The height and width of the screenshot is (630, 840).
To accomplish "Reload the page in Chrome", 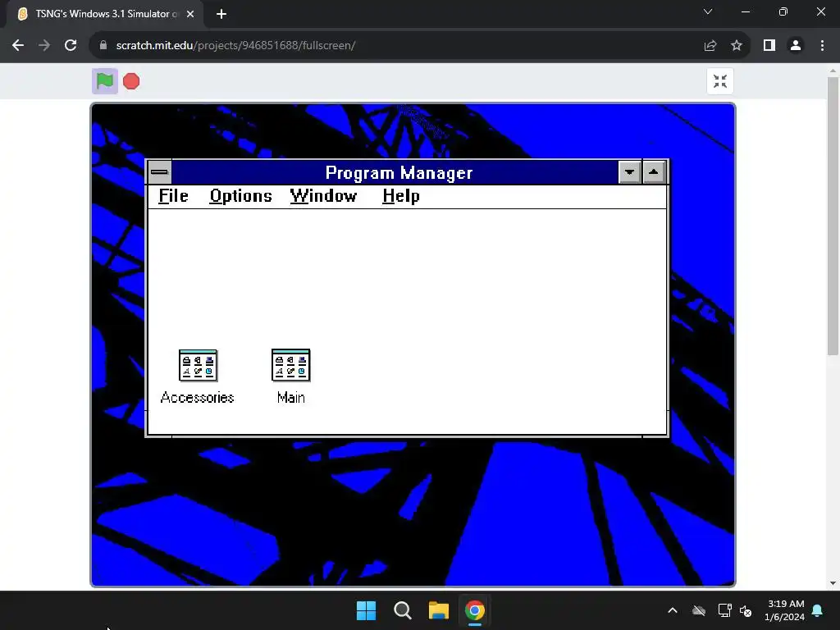I will [71, 46].
